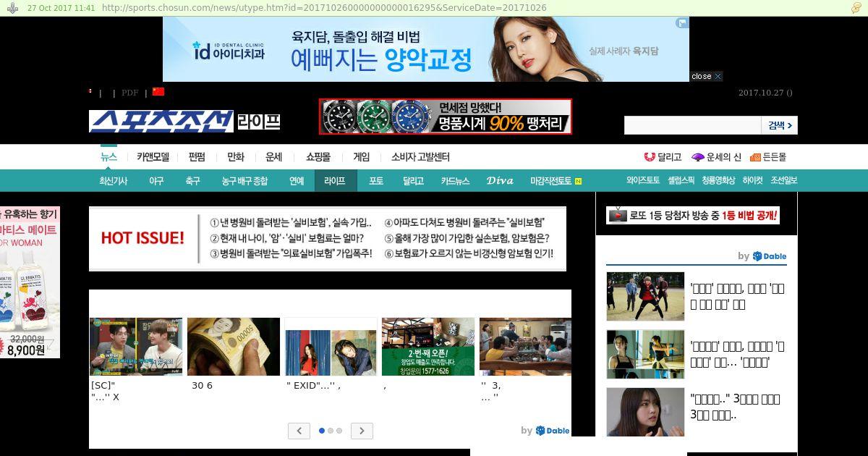Click HOT ISSUE item 2 about 보험료

(x=286, y=237)
